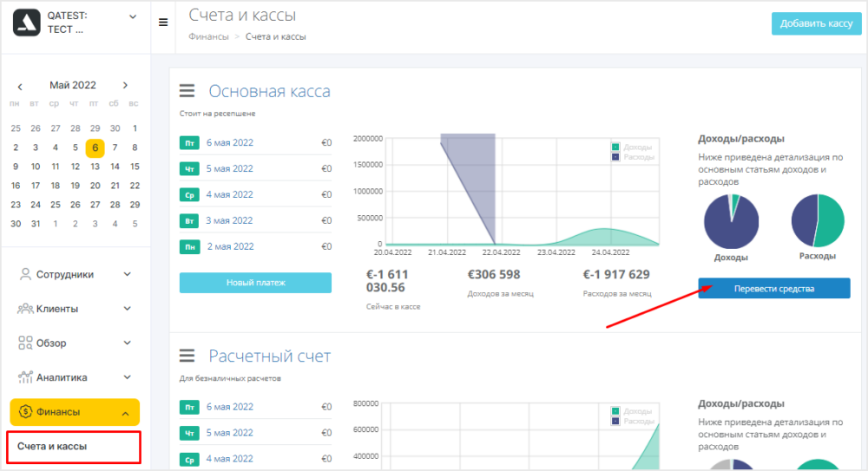Open 5 мая 2022 in Расчетный счет

coord(230,433)
